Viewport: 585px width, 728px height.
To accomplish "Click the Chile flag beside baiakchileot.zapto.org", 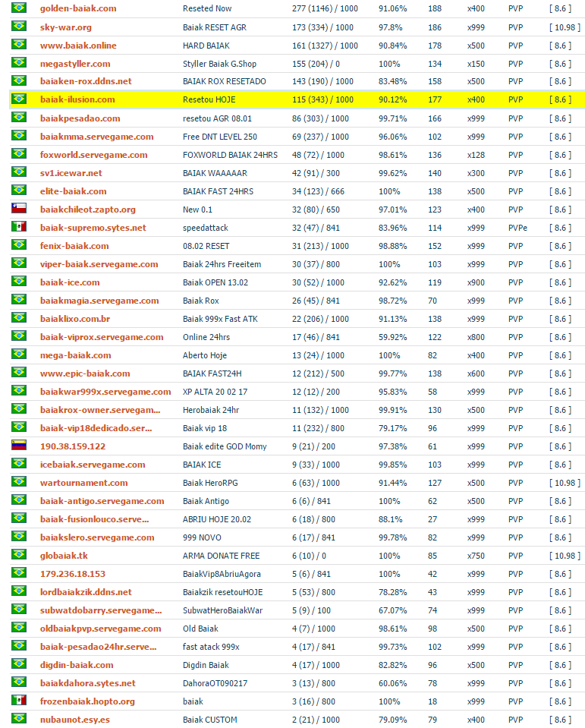I will point(19,209).
